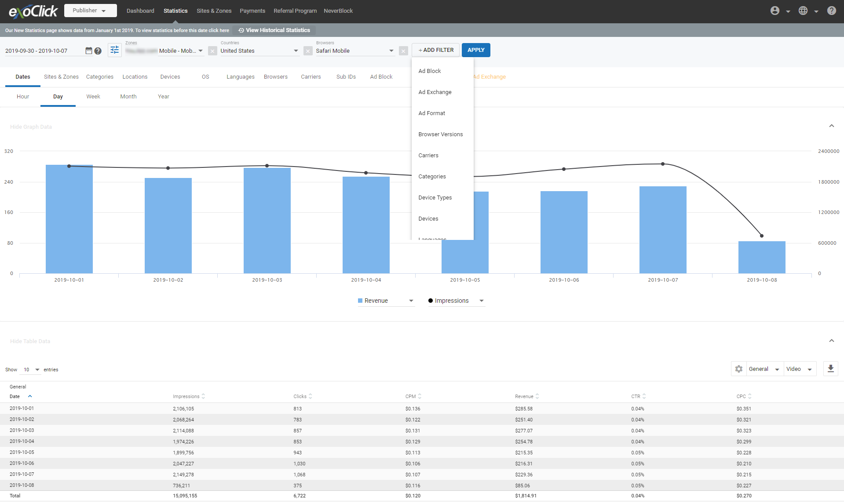Screen dimensions: 844x504
Task: Collapse the table data section chevron
Action: [x=831, y=341]
